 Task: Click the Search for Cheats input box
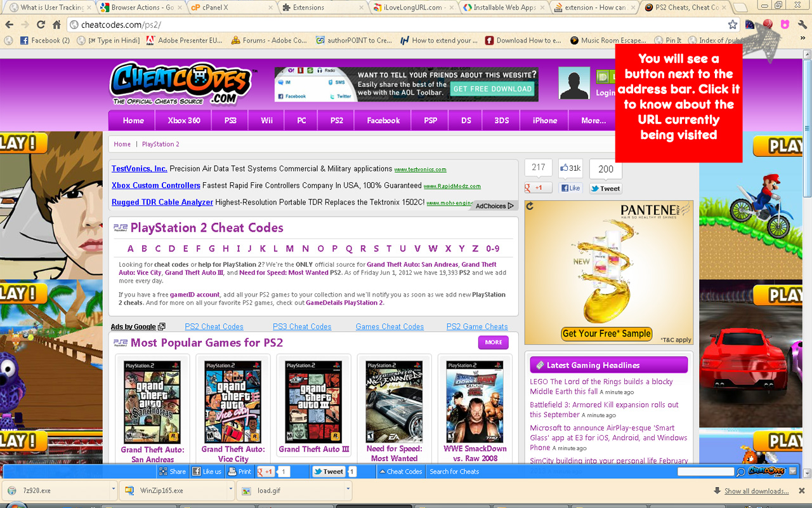(706, 472)
